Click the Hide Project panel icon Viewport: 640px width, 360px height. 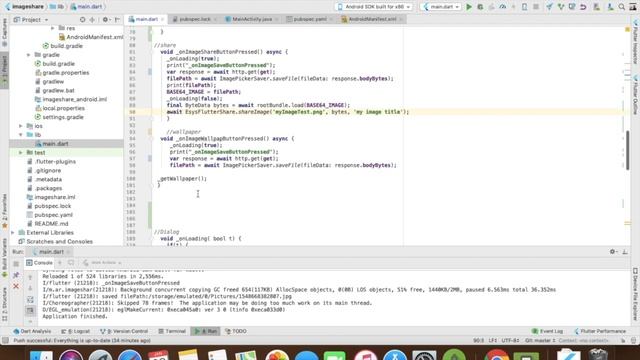coord(118,20)
